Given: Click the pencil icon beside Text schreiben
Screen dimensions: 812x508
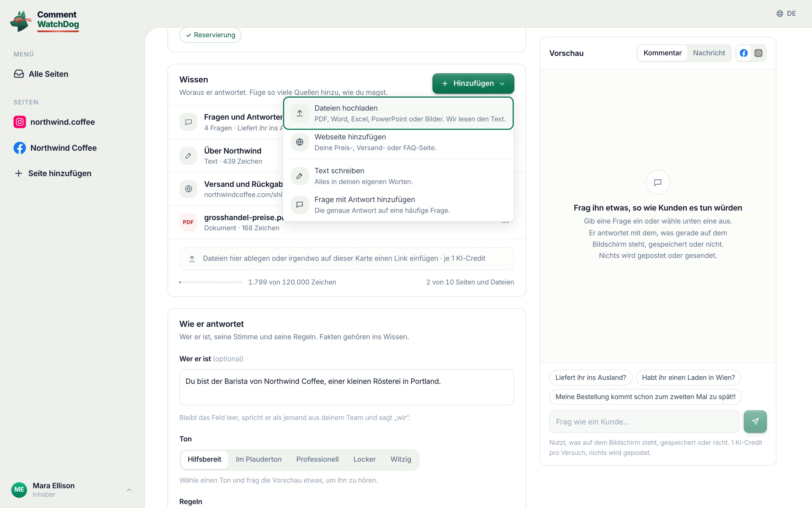Looking at the screenshot, I should pos(300,176).
